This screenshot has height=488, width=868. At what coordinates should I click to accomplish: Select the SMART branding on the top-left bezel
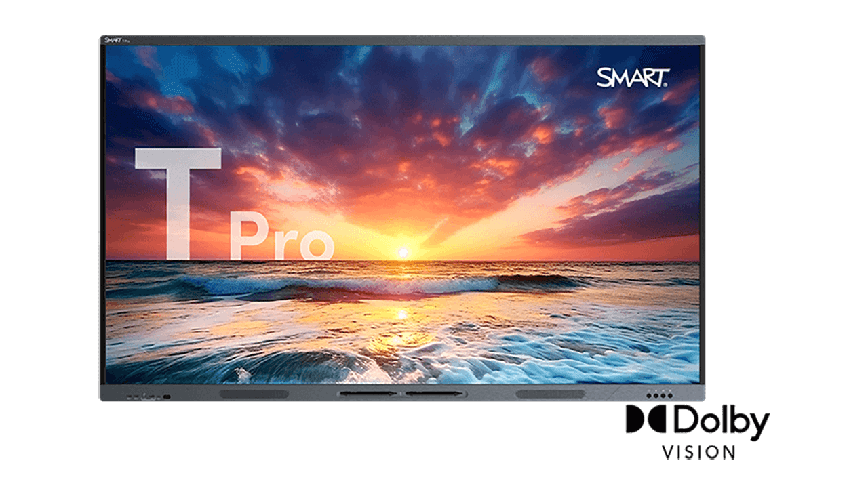click(113, 40)
